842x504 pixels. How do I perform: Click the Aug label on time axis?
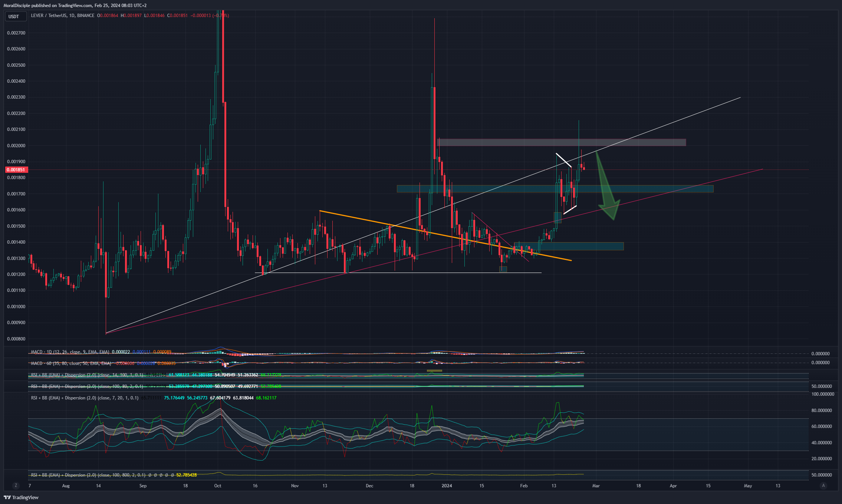[66, 486]
